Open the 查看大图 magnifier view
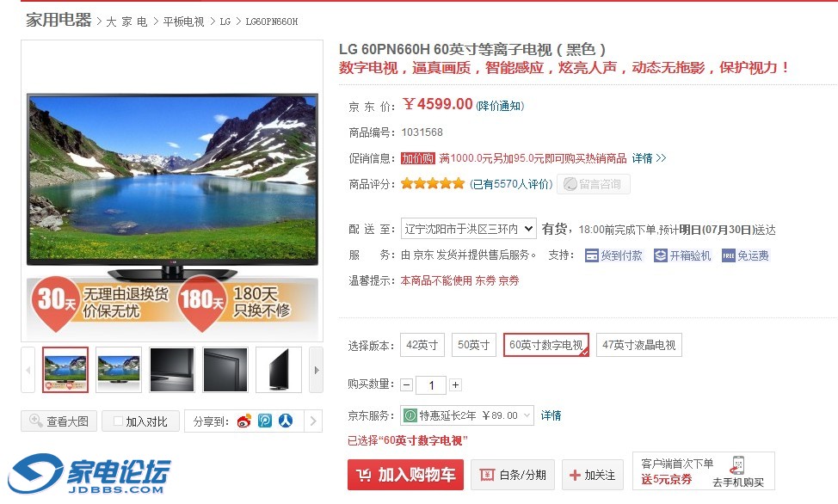The width and height of the screenshot is (838, 504). click(x=59, y=421)
